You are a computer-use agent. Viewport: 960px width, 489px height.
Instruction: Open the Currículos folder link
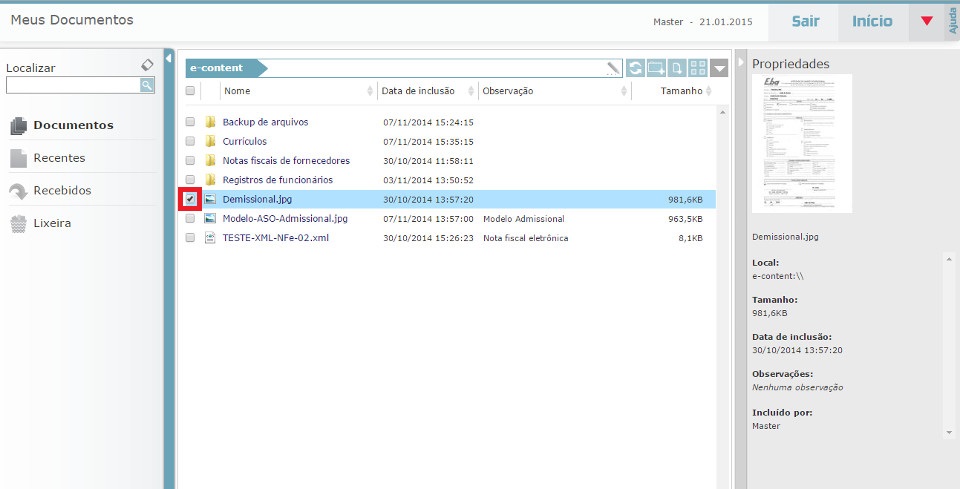pos(244,141)
